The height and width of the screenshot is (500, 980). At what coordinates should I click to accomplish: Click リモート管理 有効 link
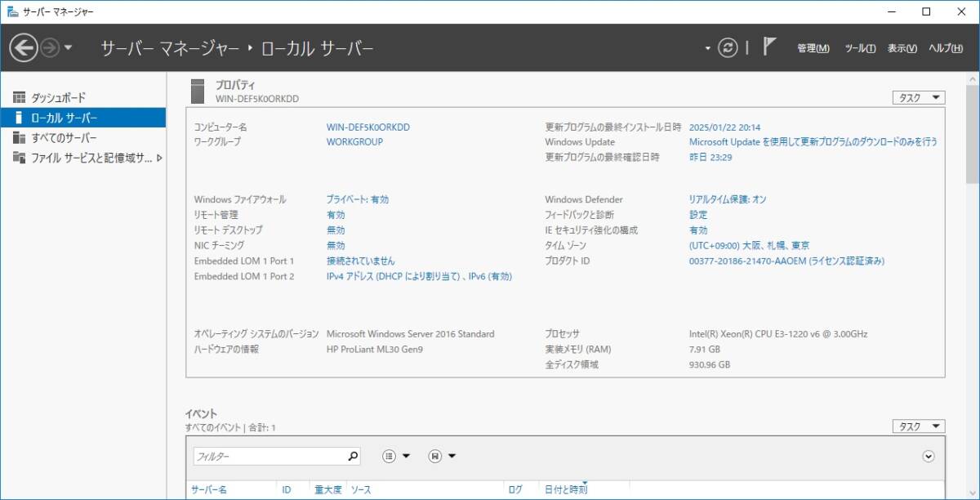(336, 215)
